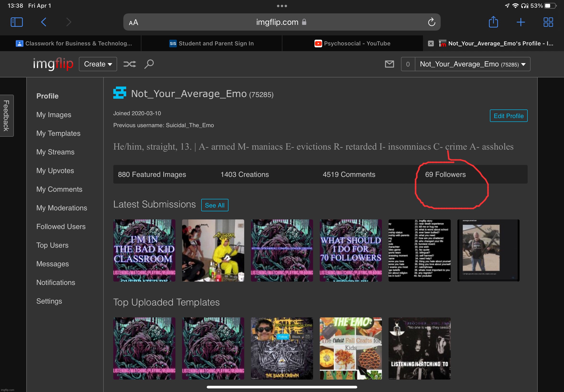This screenshot has height=392, width=564.
Task: Open the search icon on imgflip
Action: click(149, 64)
